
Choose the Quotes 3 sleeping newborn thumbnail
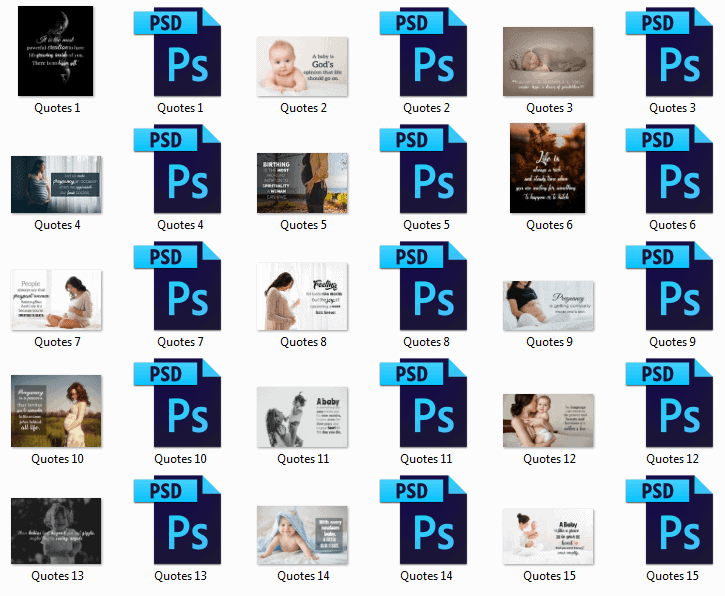pos(548,61)
